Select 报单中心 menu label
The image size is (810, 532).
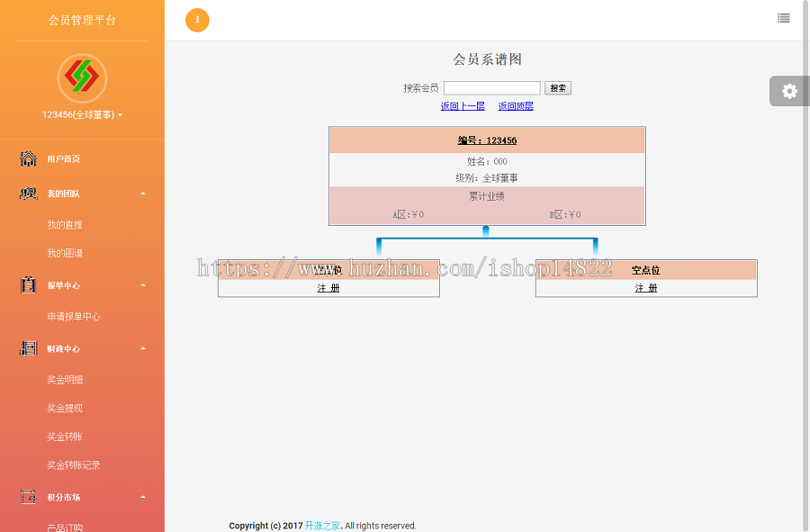[64, 285]
